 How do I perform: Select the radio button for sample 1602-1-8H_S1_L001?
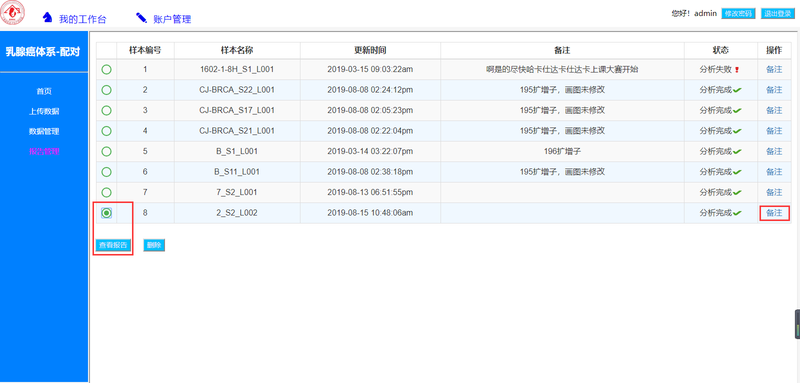coord(106,69)
